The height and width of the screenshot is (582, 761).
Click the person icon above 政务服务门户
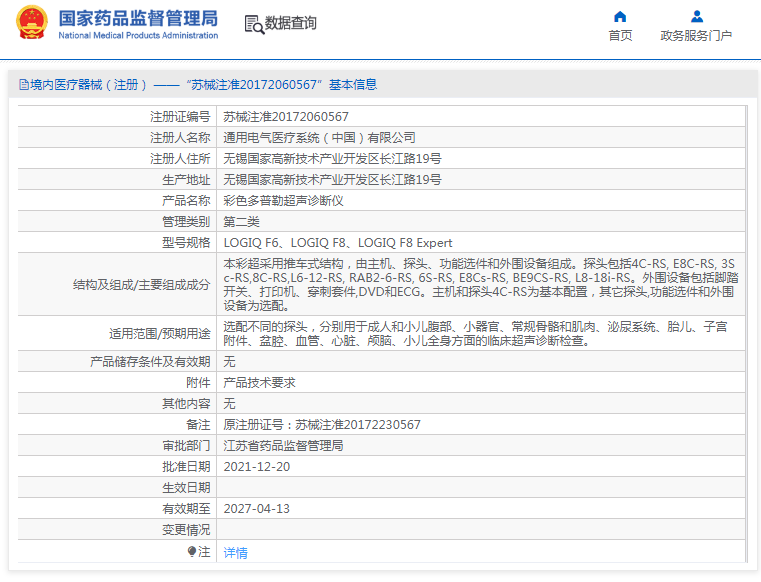696,16
